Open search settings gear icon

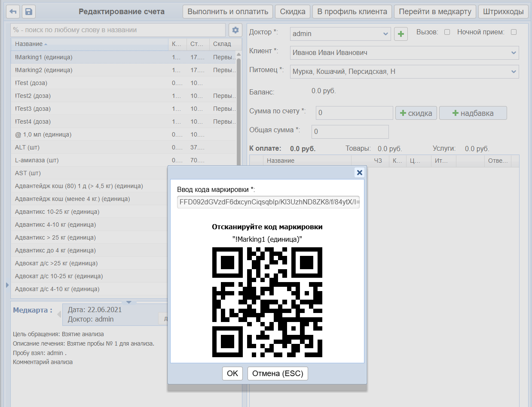235,30
